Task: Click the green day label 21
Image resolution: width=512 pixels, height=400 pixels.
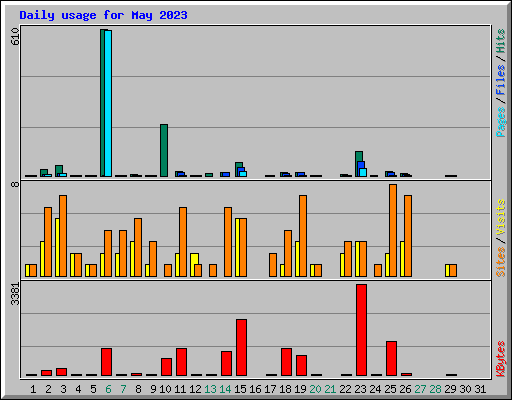Action: tap(330, 389)
